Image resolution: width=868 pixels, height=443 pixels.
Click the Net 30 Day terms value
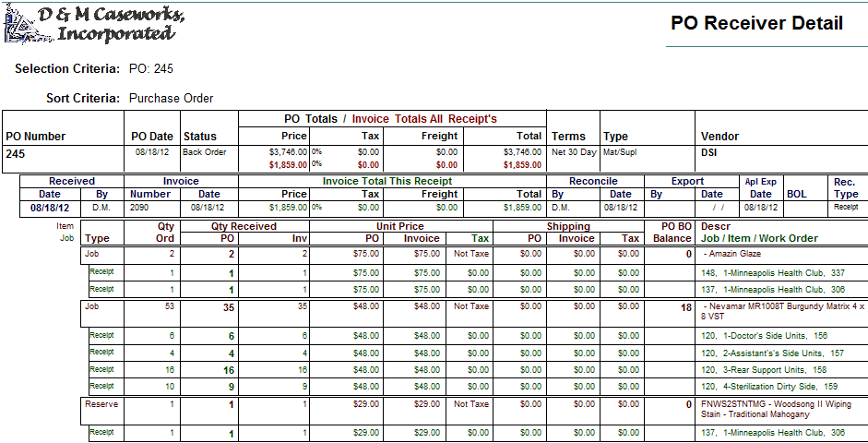(574, 152)
